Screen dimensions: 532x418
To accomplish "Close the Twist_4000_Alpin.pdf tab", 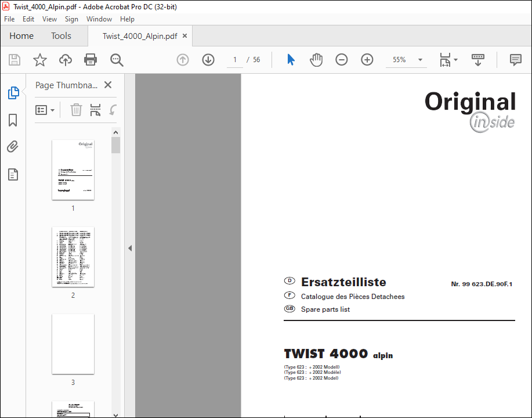I will coord(185,35).
